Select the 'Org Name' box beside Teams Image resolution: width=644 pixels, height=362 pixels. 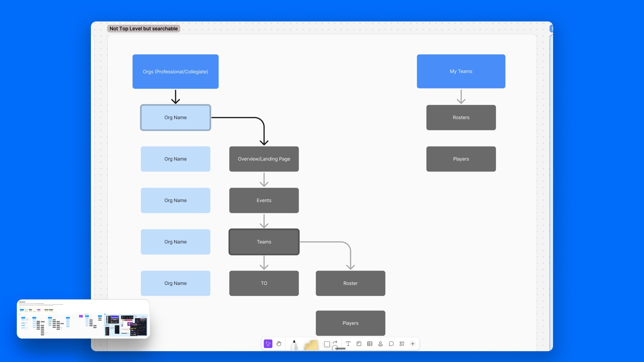pos(175,242)
